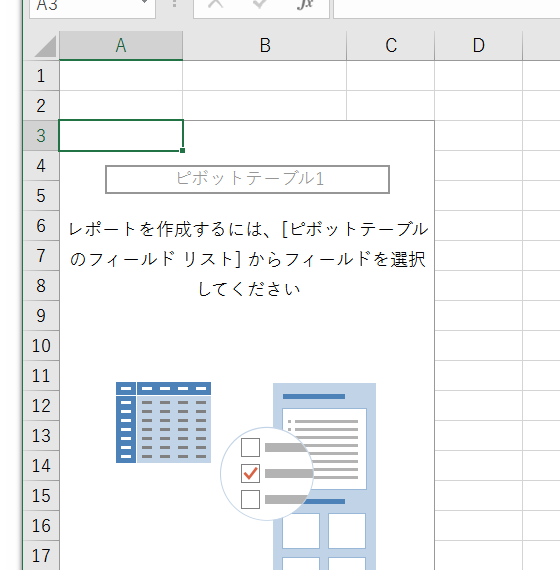Select row 2 header
Viewport: 560px width, 570px height.
click(41, 105)
